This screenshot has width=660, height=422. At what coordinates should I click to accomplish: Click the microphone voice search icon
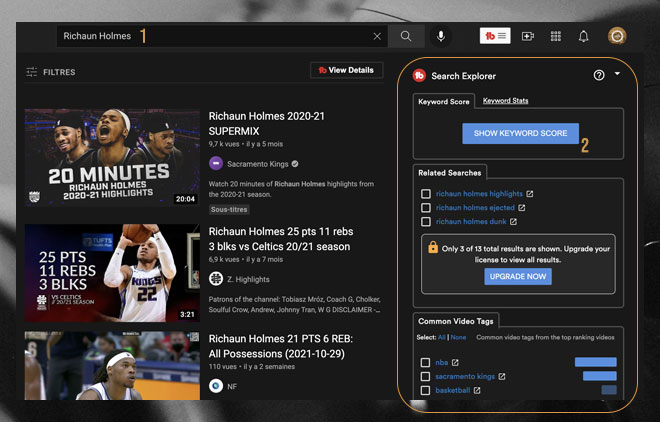pyautogui.click(x=440, y=36)
